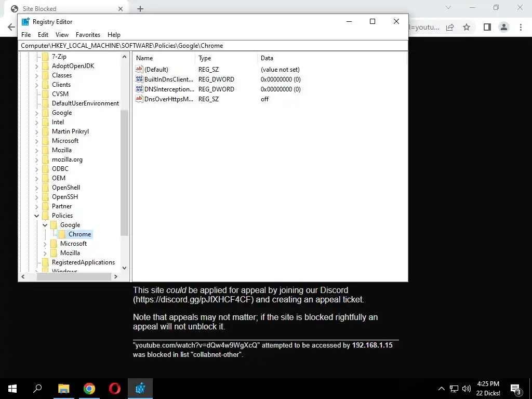
Task: Select the CVSM key folder icon
Action: (46, 94)
